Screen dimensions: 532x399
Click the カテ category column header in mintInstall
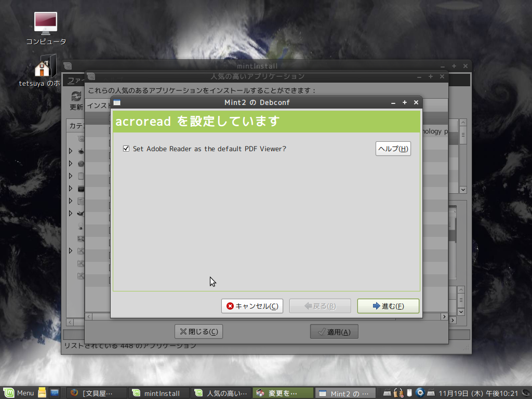(x=76, y=126)
